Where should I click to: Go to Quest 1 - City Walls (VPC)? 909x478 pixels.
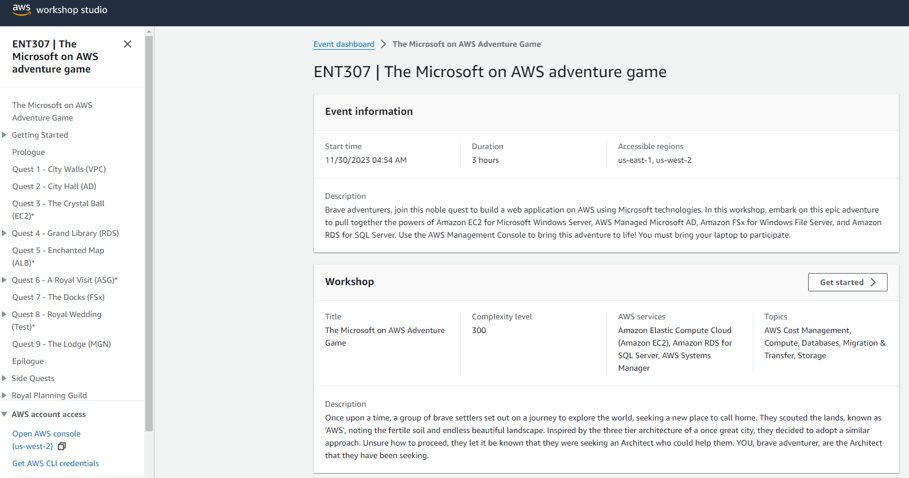click(59, 169)
